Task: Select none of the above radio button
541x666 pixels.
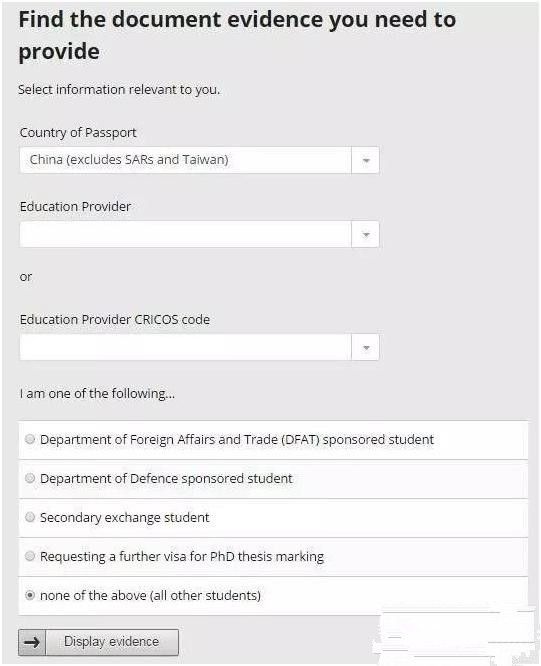Action: (x=30, y=595)
